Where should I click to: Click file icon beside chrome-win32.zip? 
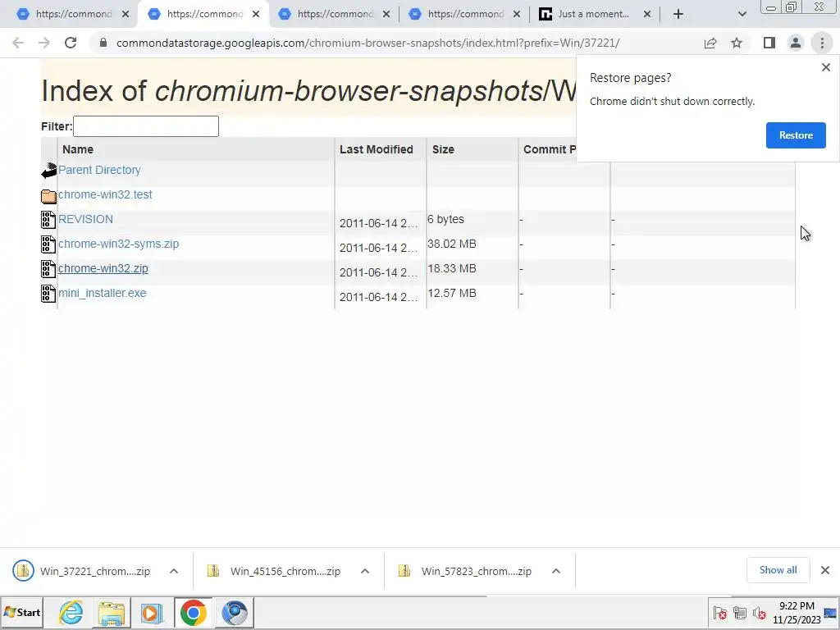point(48,269)
